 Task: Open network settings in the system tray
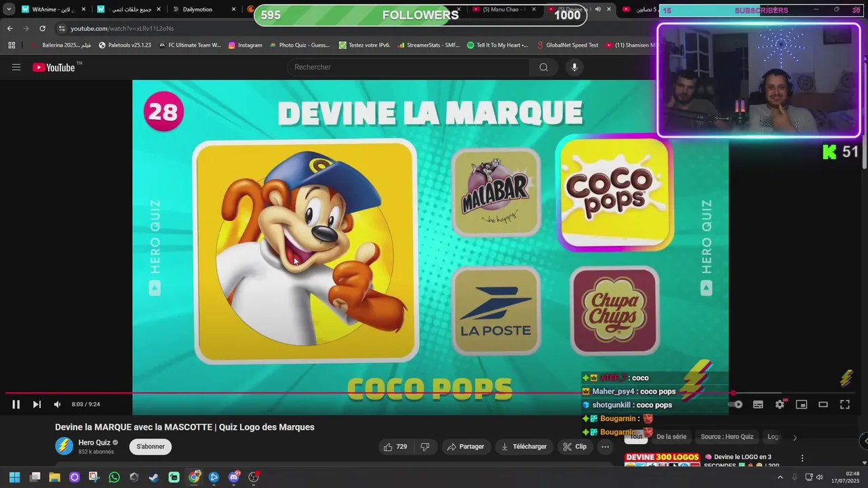[x=808, y=477]
